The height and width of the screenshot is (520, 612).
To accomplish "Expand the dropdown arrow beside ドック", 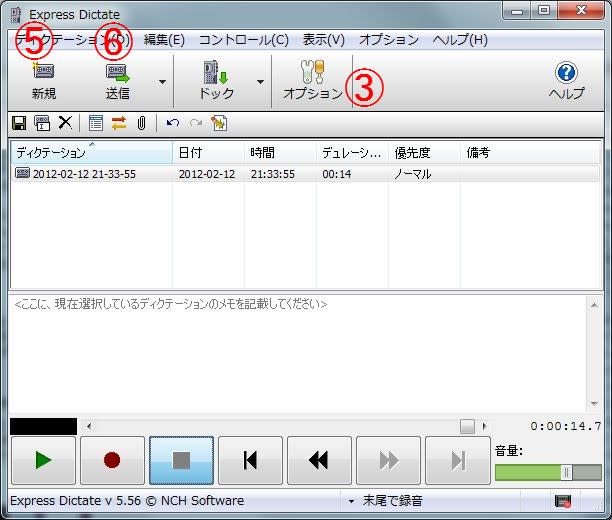I will click(x=260, y=82).
